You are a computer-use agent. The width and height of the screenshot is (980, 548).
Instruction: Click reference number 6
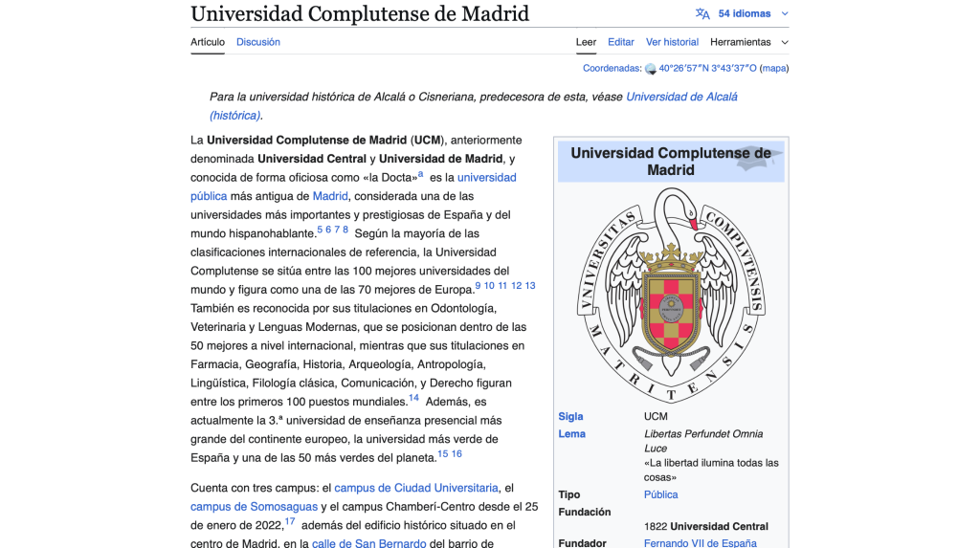click(x=328, y=230)
